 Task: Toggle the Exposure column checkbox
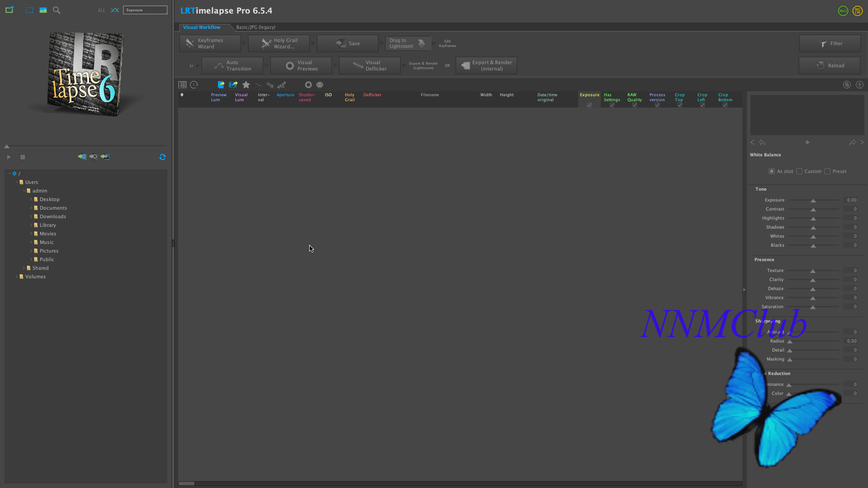tap(590, 105)
